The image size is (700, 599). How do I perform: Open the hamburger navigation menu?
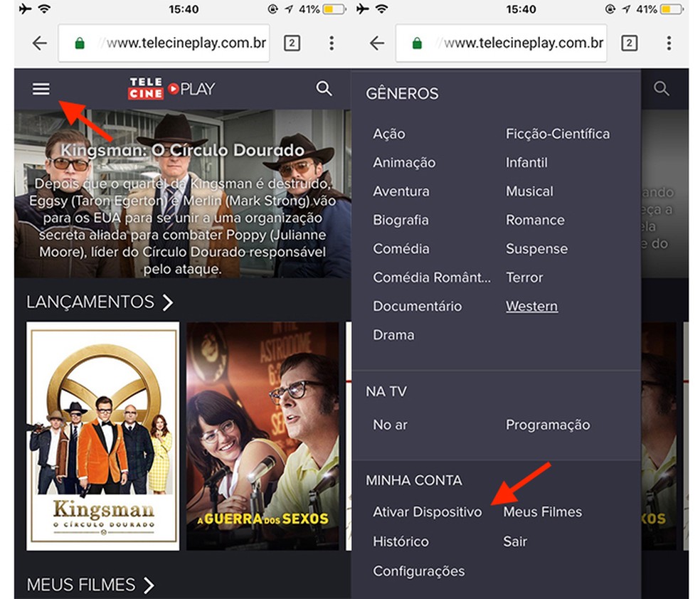tap(41, 89)
